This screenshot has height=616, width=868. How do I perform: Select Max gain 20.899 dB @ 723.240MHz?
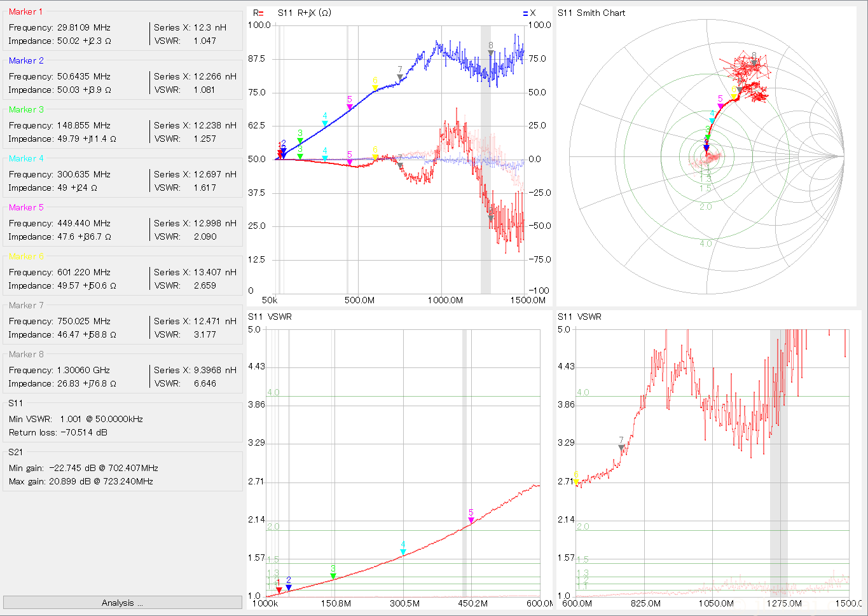(x=81, y=481)
